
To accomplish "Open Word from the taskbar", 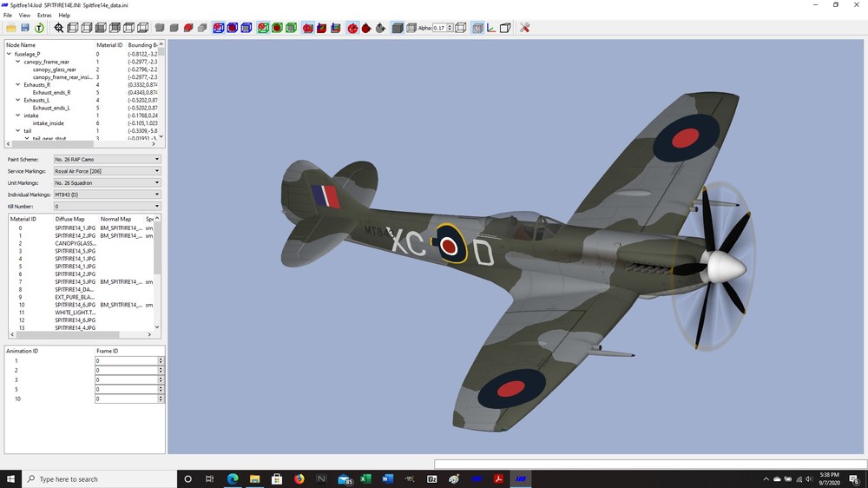I will [x=387, y=479].
